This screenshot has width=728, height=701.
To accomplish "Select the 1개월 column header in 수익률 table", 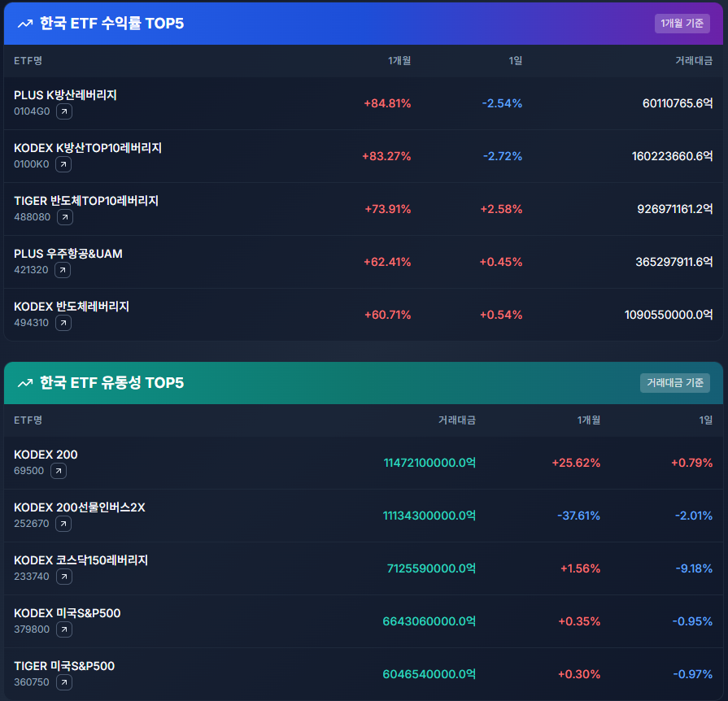I will [x=399, y=61].
